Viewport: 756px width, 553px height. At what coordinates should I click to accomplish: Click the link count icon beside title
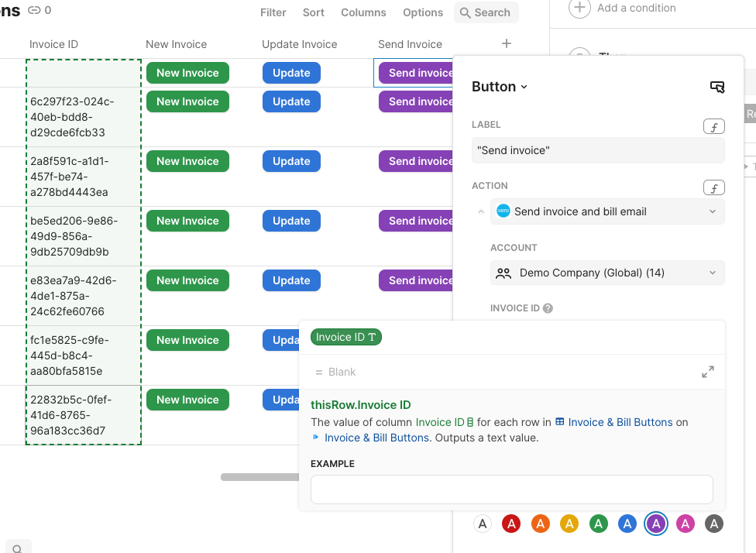pos(34,10)
